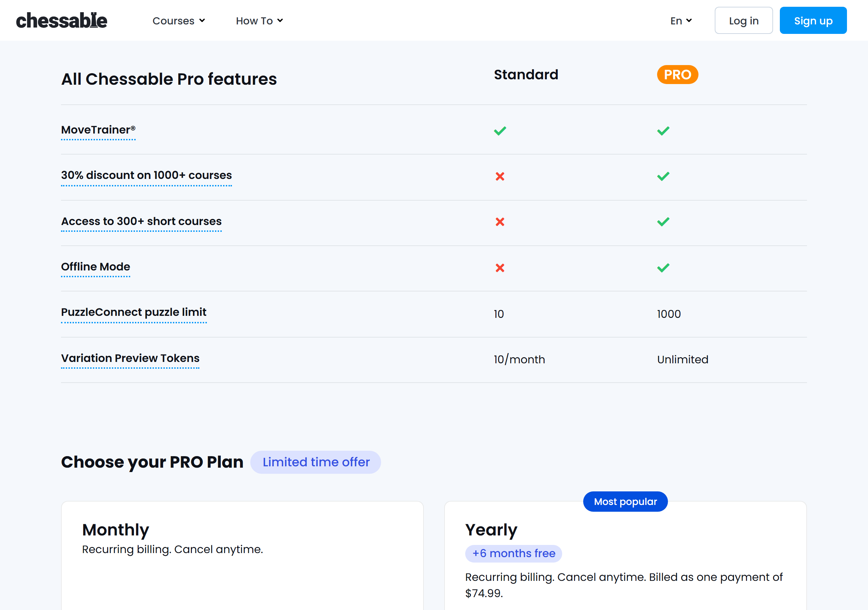Click Standard red X for short courses
The height and width of the screenshot is (610, 868).
(x=500, y=222)
